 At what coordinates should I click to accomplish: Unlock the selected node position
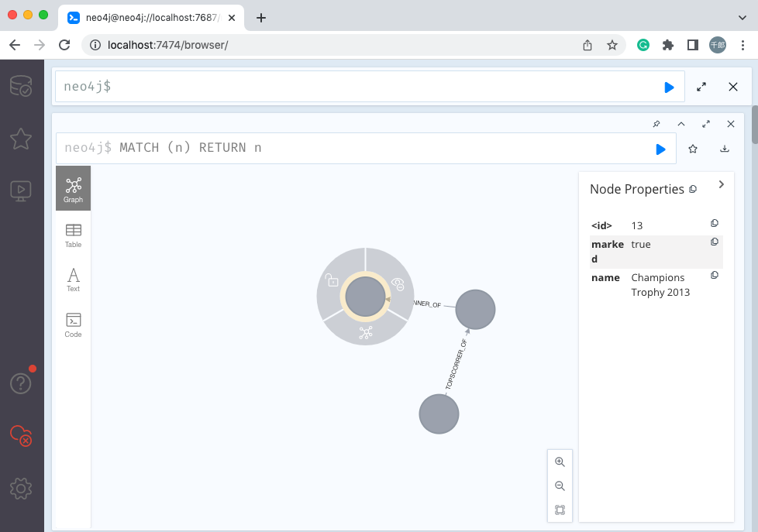click(x=332, y=280)
